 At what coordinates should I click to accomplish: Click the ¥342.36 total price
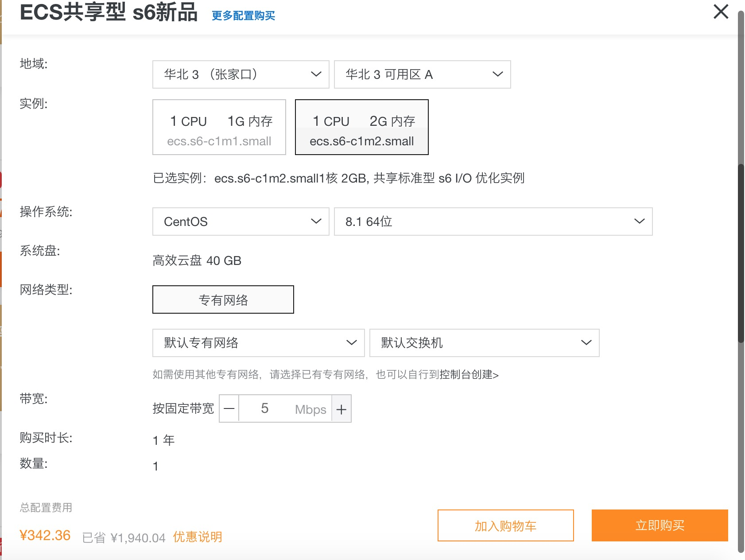pos(45,535)
